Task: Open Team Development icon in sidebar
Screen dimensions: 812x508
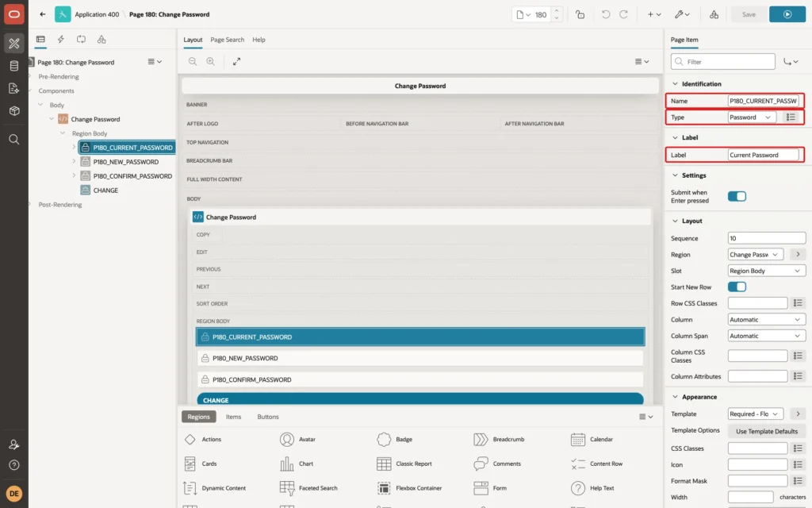Action: click(x=14, y=88)
